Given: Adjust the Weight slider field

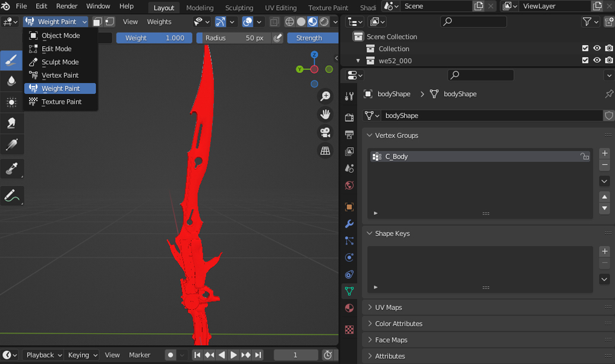Looking at the screenshot, I should 154,38.
